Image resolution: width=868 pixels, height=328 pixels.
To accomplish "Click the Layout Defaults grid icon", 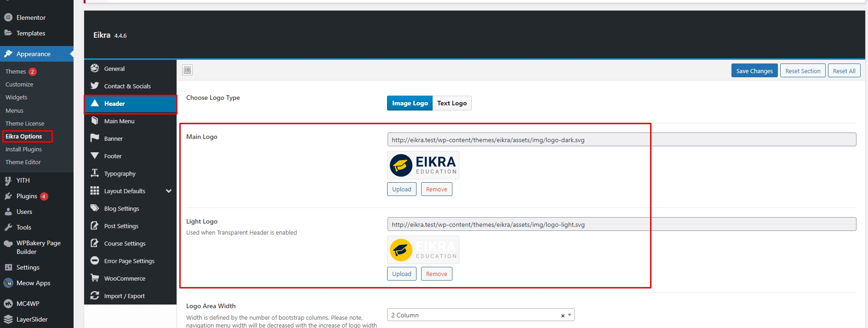I will point(95,190).
